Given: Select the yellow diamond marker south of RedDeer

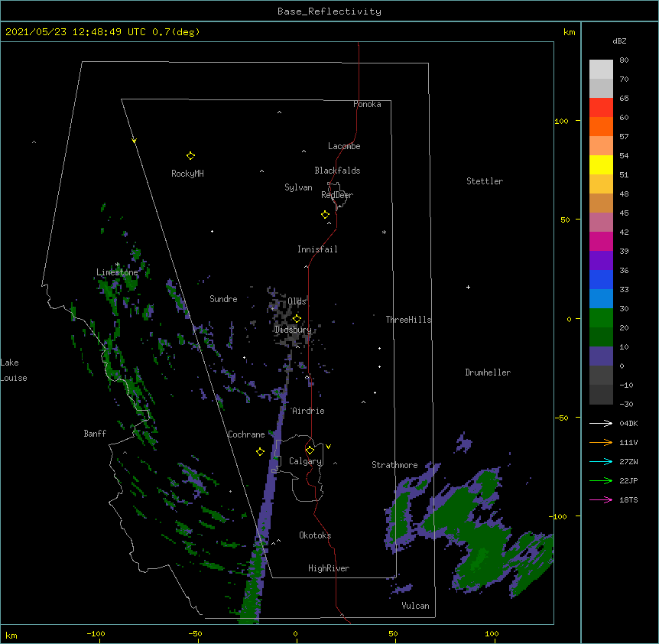Looking at the screenshot, I should point(325,215).
